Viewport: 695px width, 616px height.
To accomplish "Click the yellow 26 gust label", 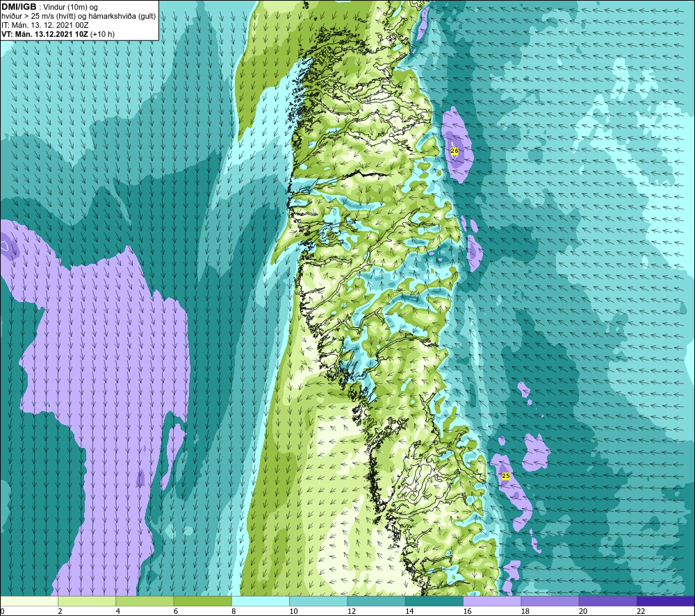I will tap(455, 151).
